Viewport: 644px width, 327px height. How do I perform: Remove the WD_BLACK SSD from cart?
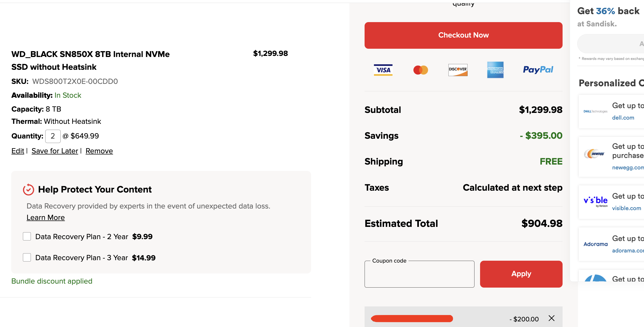point(99,151)
